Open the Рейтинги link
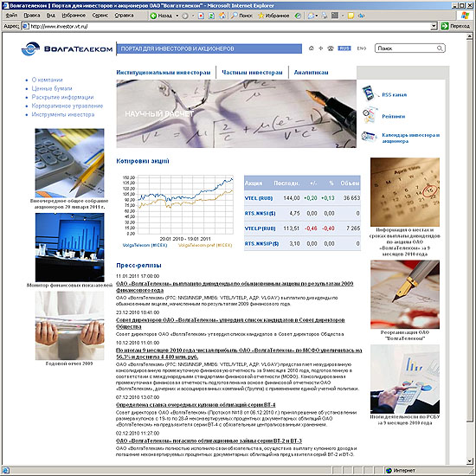476x476 pixels. point(394,117)
